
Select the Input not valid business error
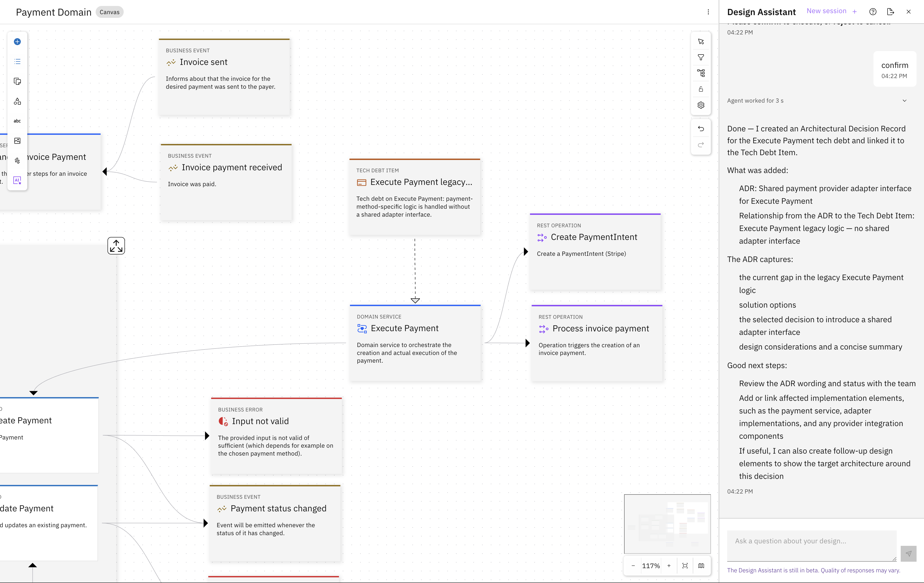point(276,436)
